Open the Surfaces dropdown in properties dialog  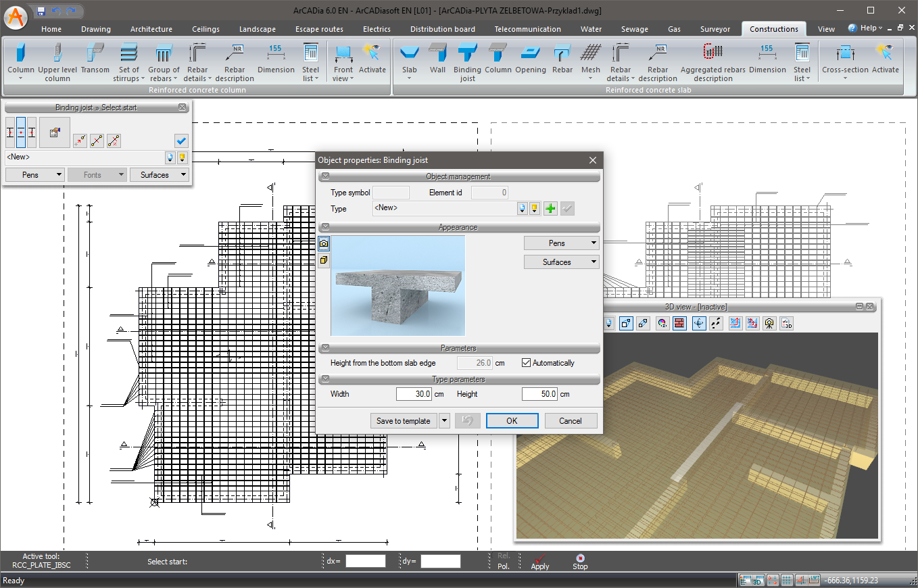pos(561,262)
